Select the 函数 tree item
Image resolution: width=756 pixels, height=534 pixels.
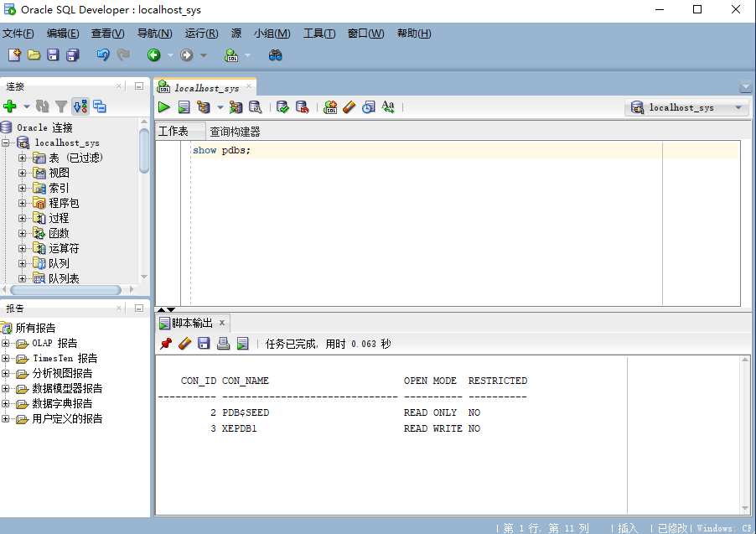59,234
